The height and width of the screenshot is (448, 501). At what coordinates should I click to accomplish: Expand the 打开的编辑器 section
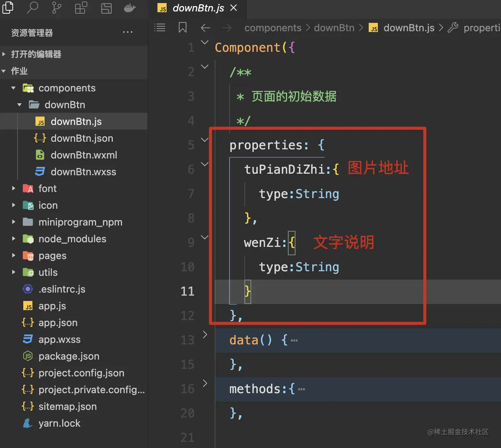[x=74, y=54]
